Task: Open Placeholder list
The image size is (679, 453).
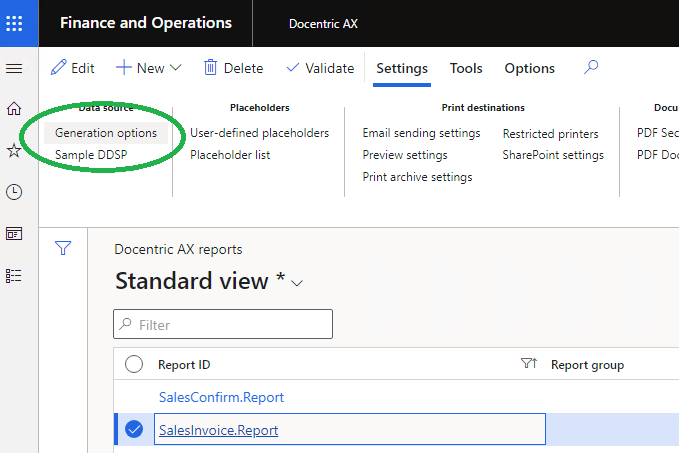Action: coord(230,155)
